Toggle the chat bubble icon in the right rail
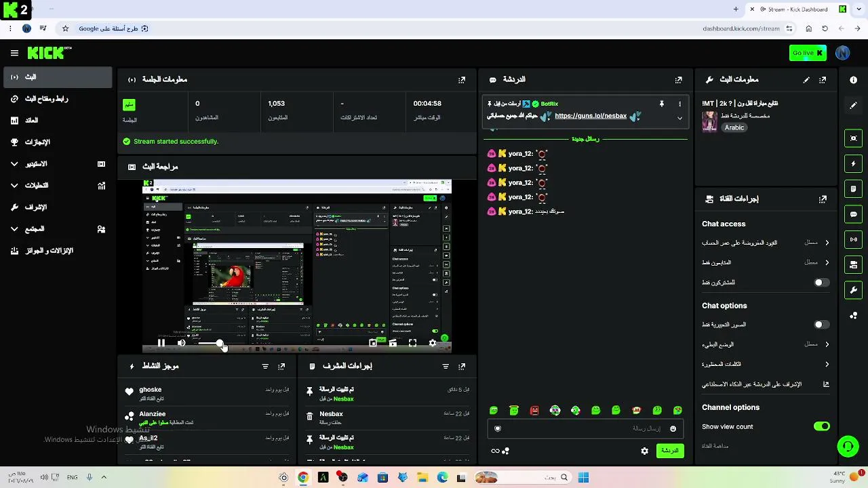This screenshot has width=868, height=488. click(854, 214)
